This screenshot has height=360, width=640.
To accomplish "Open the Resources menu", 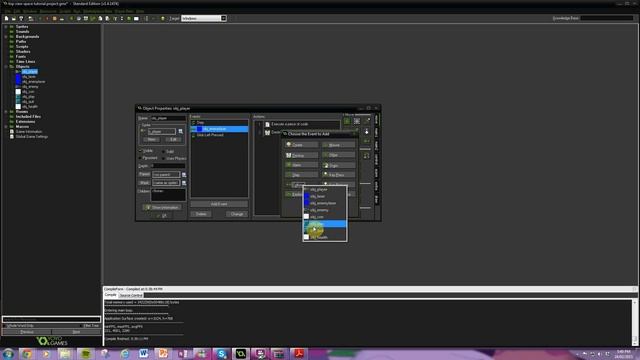I will pos(48,11).
